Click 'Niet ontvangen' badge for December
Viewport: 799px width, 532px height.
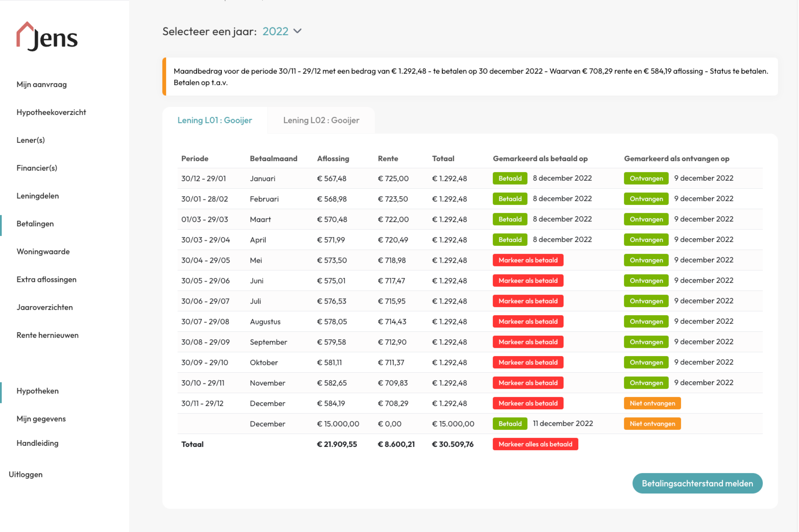pyautogui.click(x=652, y=403)
